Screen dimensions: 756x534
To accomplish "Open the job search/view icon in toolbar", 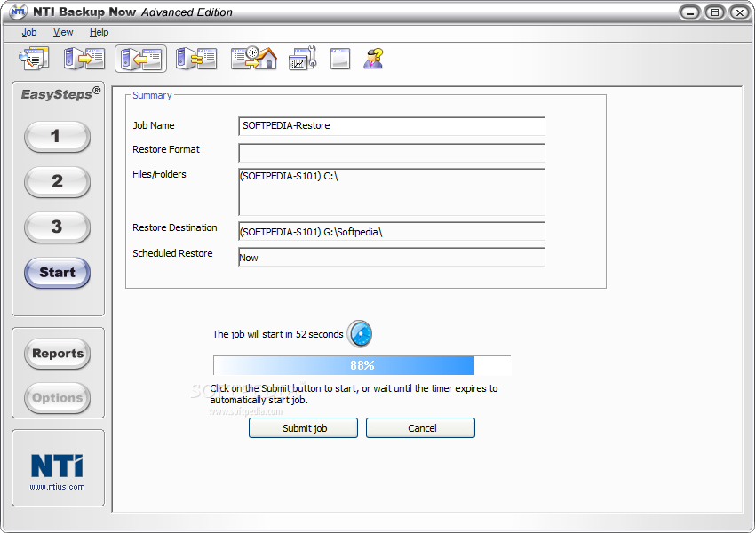I will (34, 59).
